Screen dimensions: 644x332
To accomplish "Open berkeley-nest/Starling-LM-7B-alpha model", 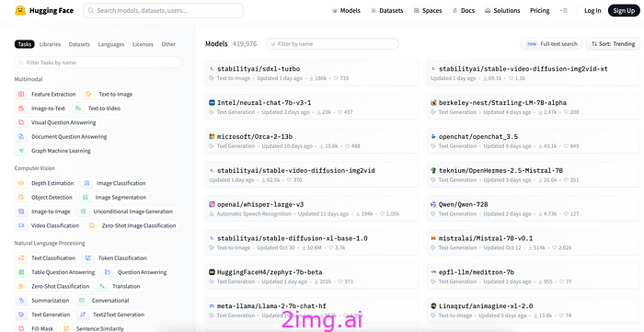I will (533, 107).
